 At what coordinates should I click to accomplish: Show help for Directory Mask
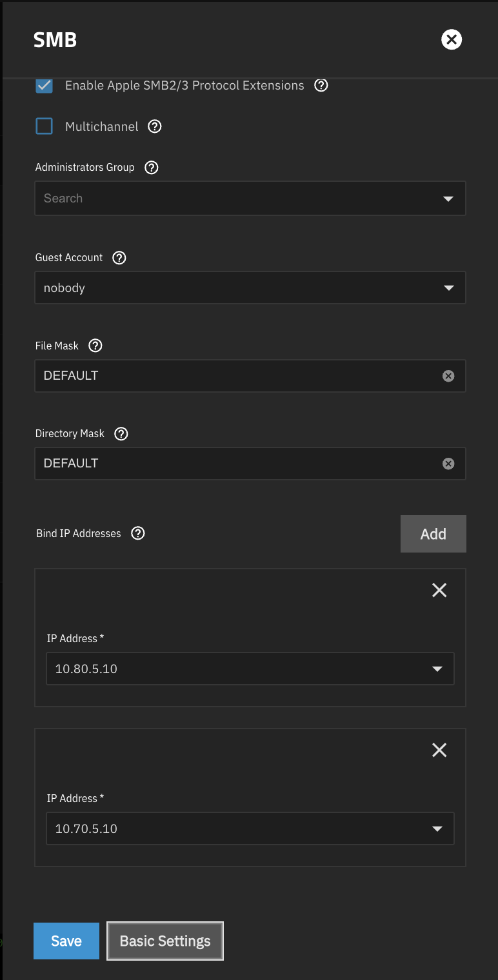coord(121,433)
